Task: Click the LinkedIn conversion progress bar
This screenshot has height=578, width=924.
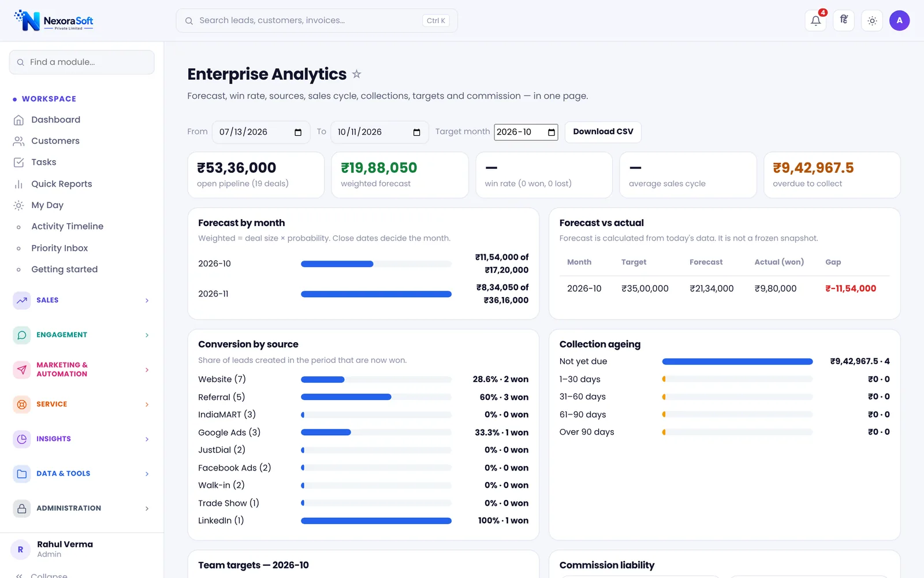Action: [x=376, y=521]
